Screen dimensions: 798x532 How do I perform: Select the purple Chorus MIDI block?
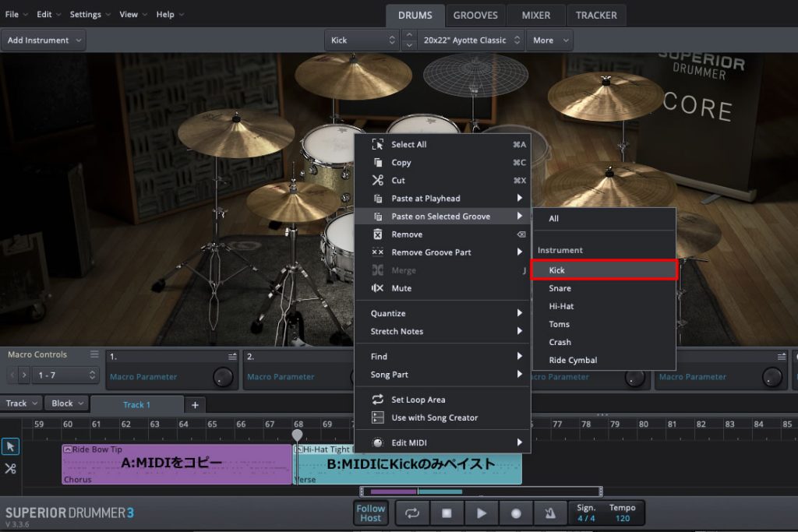point(176,464)
